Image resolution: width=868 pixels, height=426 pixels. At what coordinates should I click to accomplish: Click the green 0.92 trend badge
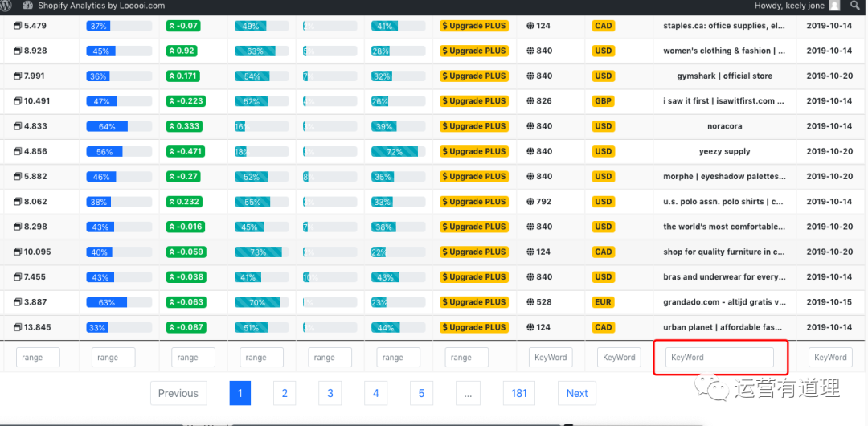pos(182,51)
